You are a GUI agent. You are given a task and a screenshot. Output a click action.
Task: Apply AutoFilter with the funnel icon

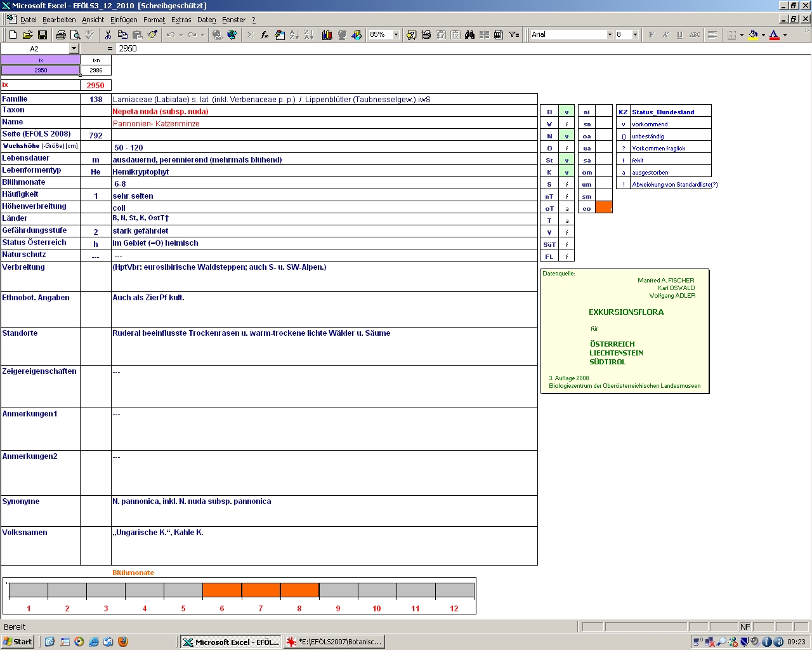[514, 35]
